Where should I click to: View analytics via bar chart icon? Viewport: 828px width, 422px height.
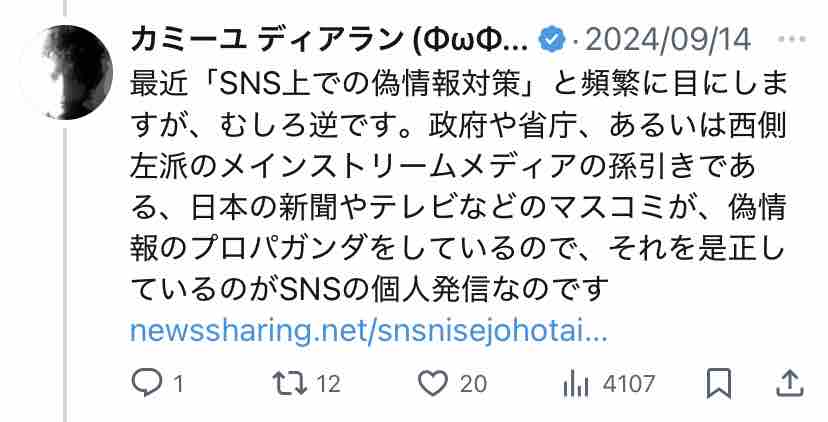click(x=576, y=384)
